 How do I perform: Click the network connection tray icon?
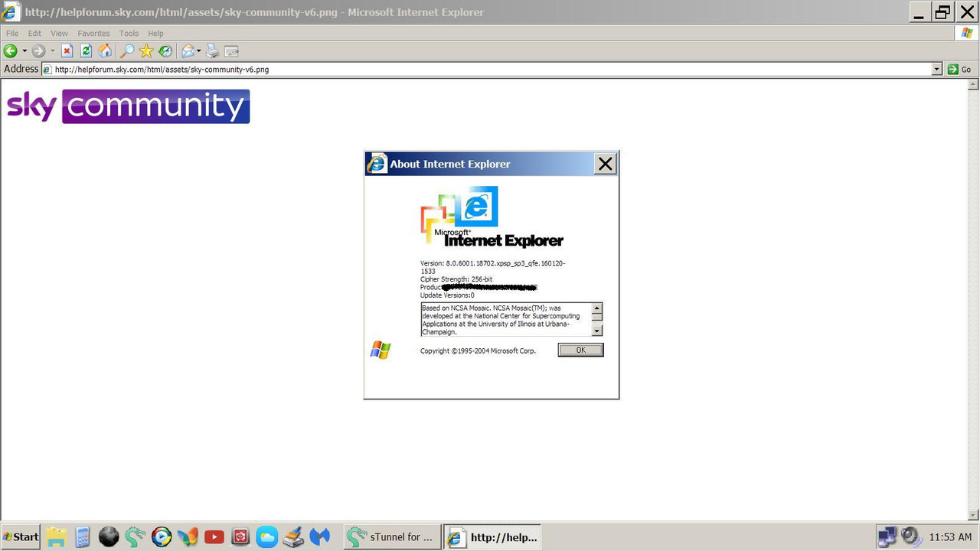(887, 536)
